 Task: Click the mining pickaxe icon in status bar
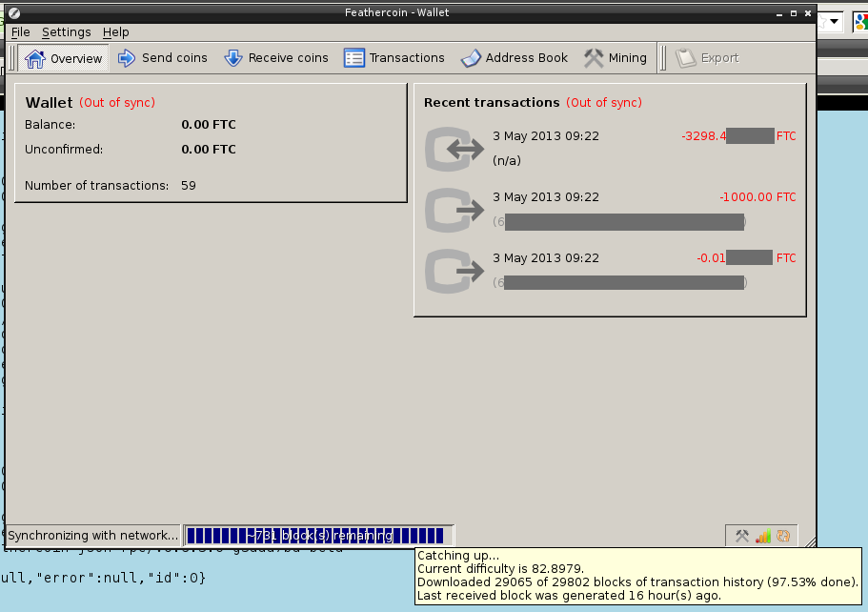click(x=742, y=536)
